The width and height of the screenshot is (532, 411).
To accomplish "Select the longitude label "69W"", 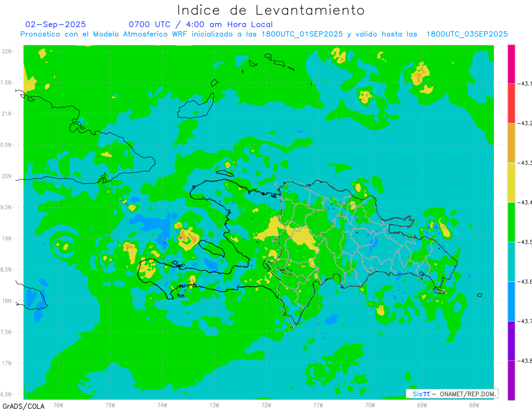I will (x=422, y=405).
